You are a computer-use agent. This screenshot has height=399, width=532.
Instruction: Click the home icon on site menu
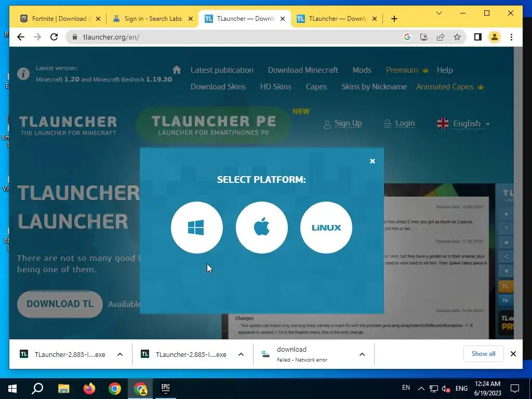pyautogui.click(x=177, y=70)
